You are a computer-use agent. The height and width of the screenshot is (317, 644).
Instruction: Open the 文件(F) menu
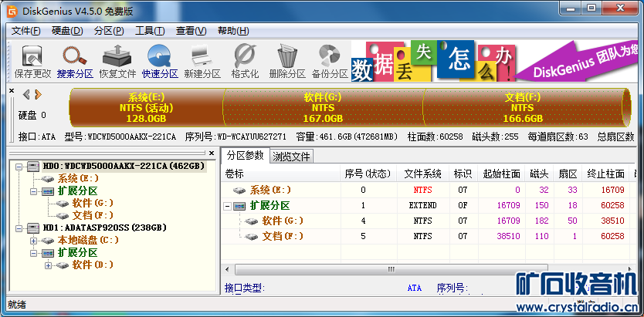point(26,31)
